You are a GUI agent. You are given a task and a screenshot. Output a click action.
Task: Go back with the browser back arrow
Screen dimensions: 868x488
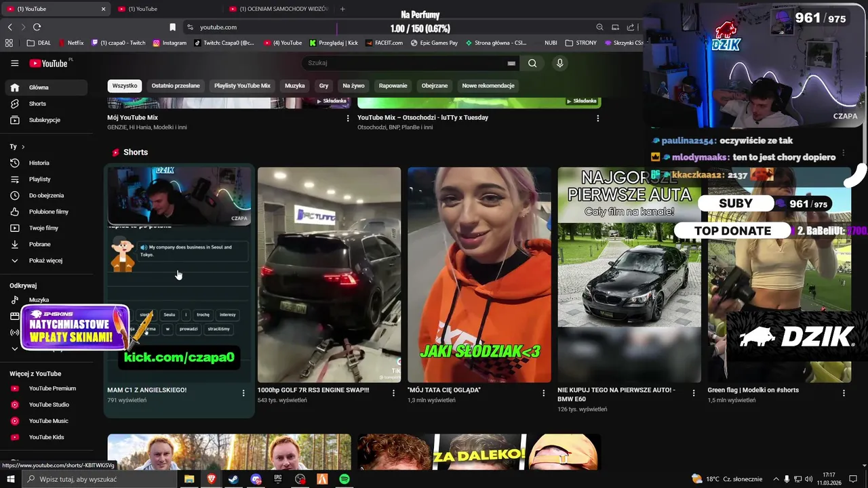(x=9, y=27)
